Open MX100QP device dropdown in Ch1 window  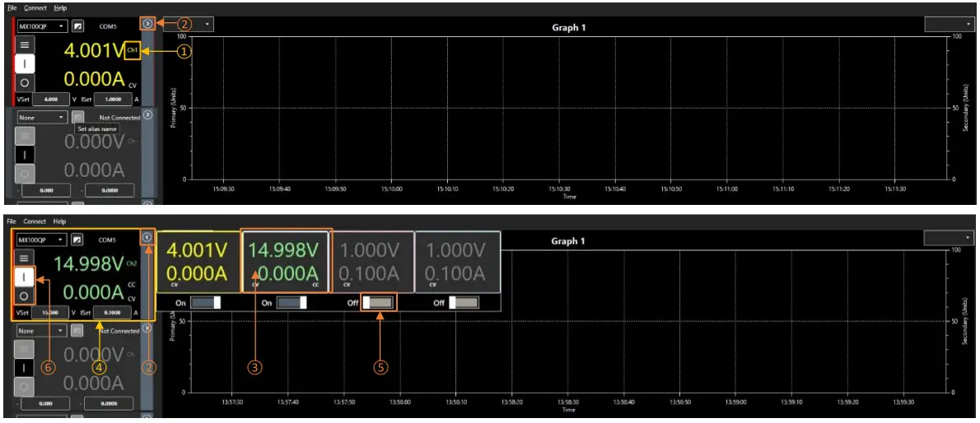pyautogui.click(x=42, y=26)
